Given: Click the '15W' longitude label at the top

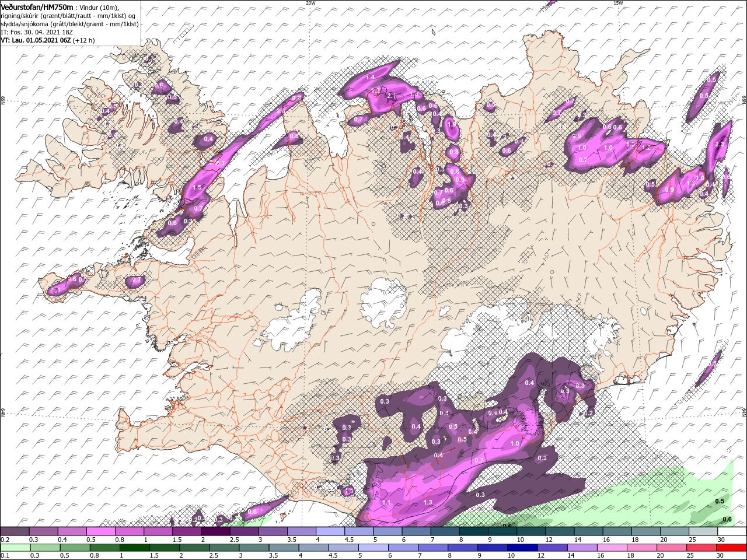Looking at the screenshot, I should 617,3.
